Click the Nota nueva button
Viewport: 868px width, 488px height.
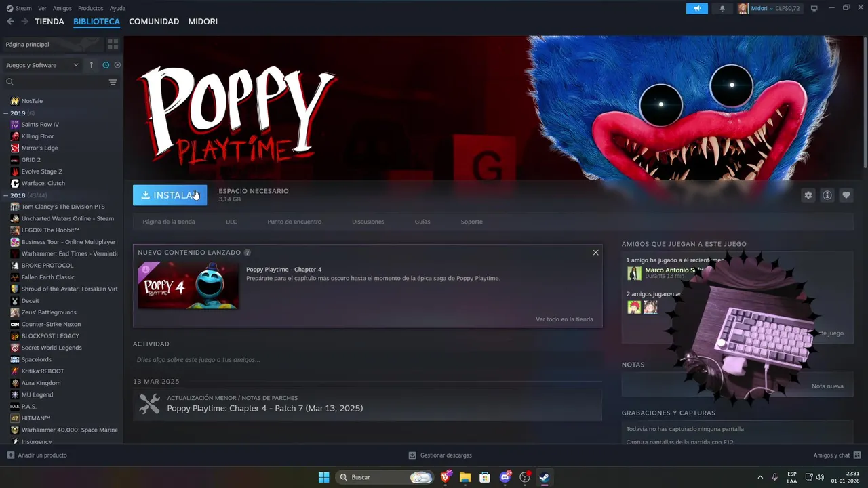(x=827, y=386)
